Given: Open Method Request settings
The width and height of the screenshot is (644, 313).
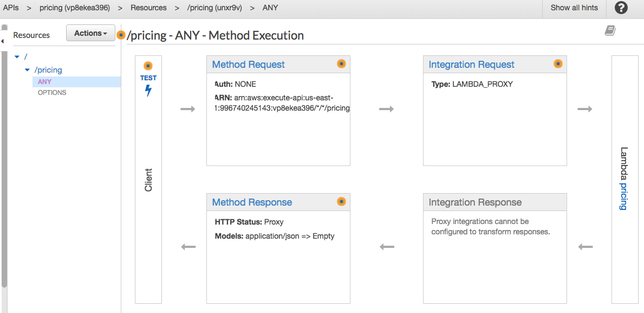Looking at the screenshot, I should [248, 64].
